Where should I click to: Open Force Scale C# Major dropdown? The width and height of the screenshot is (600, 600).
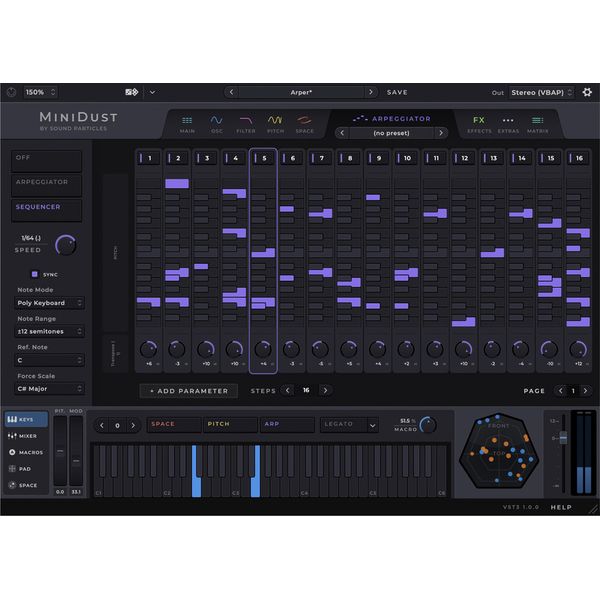coord(49,389)
